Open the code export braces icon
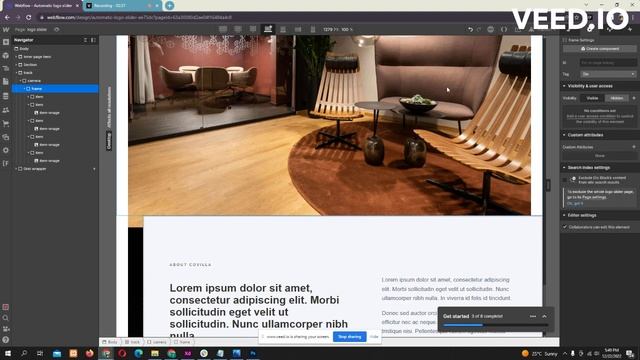The width and height of the screenshot is (640, 360). coord(504,29)
